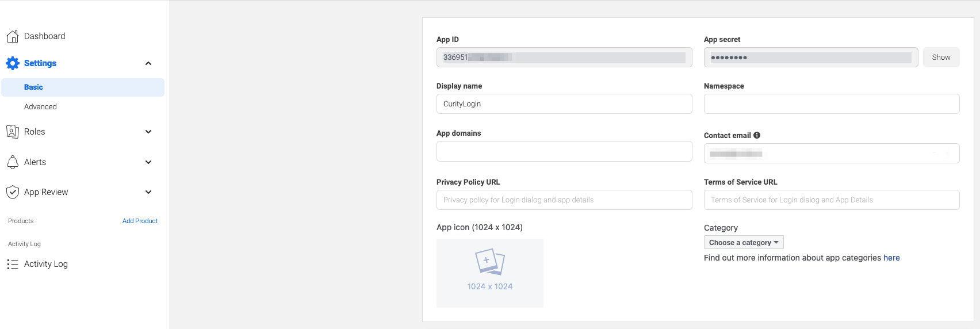Click the App icon (1024 x 1024) label
Viewport: 980px width, 329px height.
point(480,227)
